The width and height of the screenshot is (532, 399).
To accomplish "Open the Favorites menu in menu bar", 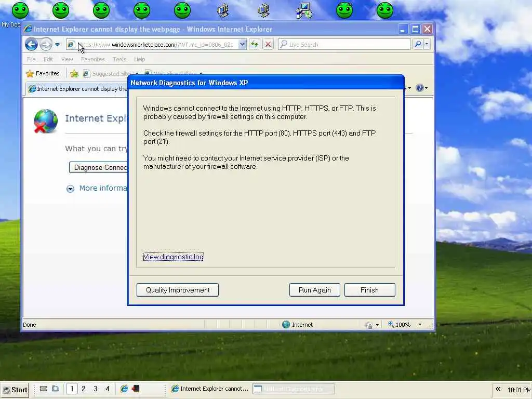I will 92,59.
